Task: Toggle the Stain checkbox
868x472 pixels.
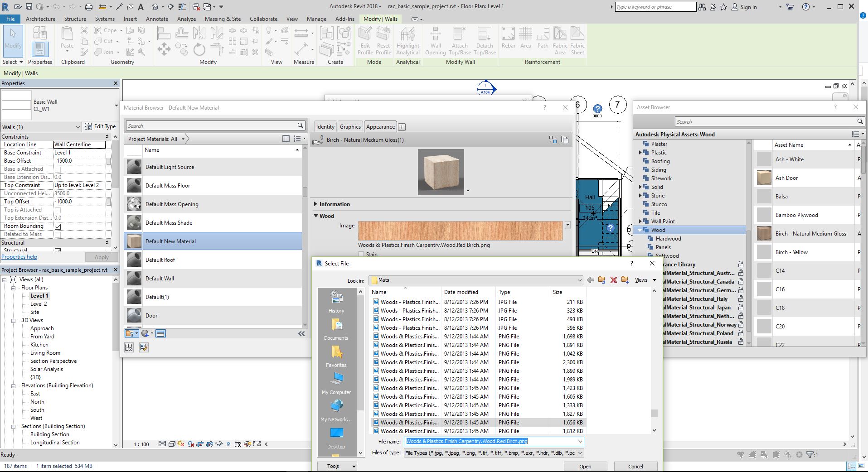Action: pos(361,255)
